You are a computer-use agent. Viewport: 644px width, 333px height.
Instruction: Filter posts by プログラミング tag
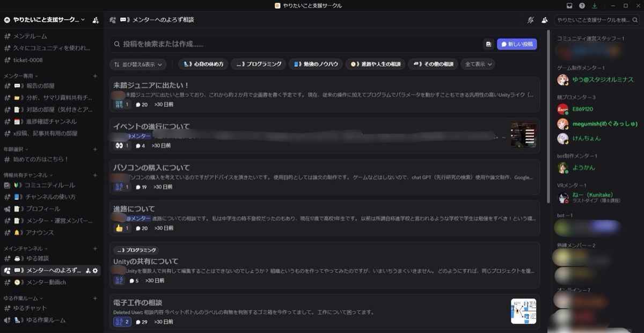click(x=259, y=64)
